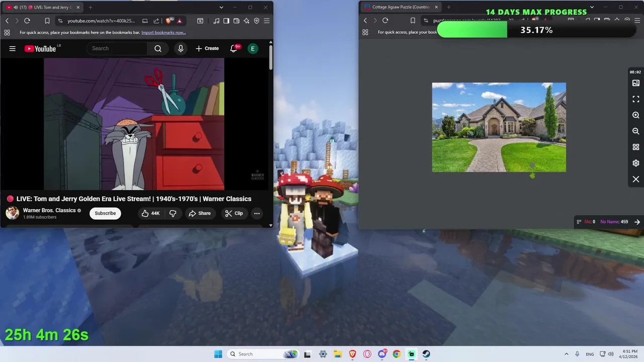
Task: Arrange puzzle pieces with grid icon
Action: pyautogui.click(x=636, y=147)
